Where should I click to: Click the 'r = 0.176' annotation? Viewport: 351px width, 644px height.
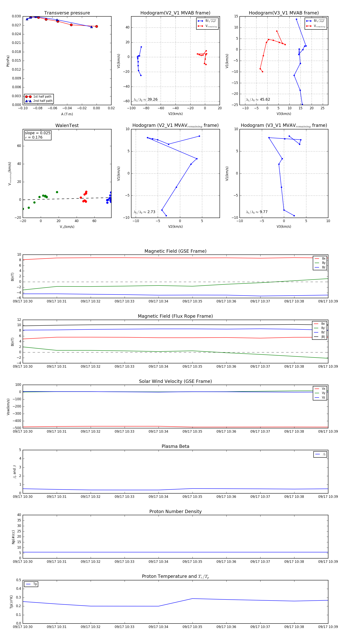click(x=34, y=138)
